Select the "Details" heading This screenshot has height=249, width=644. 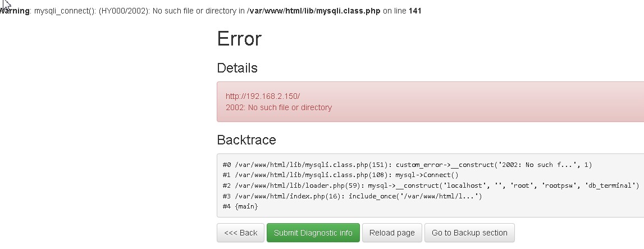click(237, 68)
